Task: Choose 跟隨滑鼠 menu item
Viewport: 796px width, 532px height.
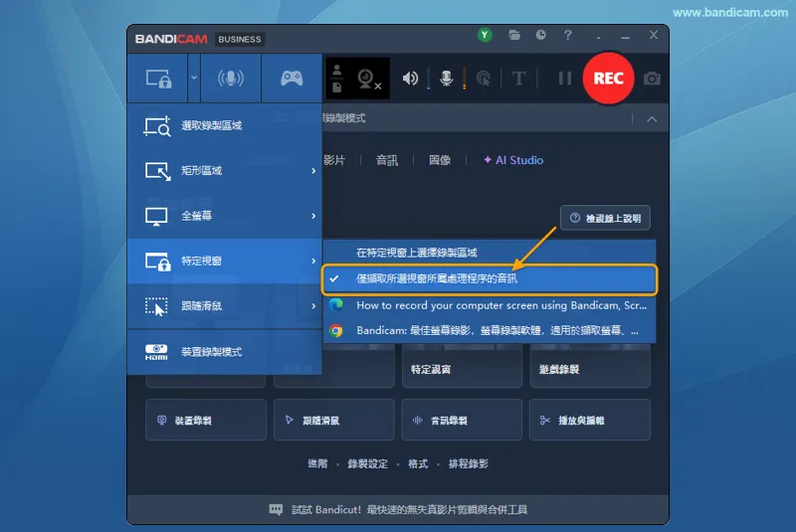Action: (225, 306)
